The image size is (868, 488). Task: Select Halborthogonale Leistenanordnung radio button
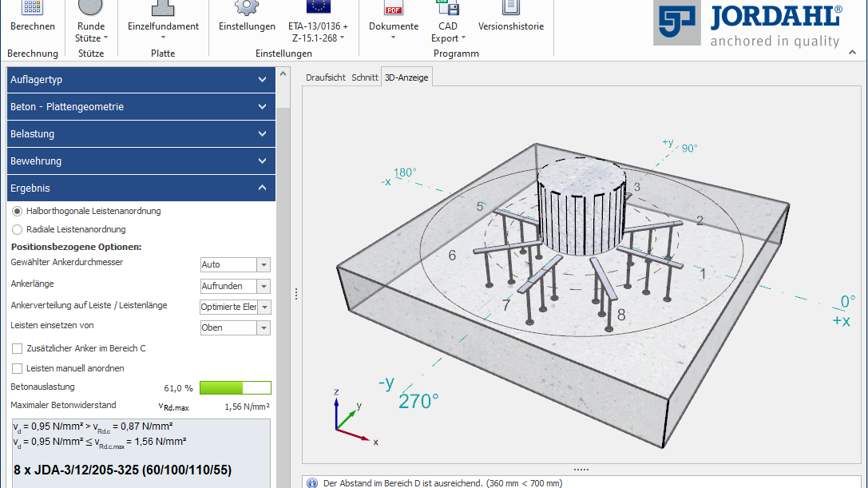coord(17,211)
